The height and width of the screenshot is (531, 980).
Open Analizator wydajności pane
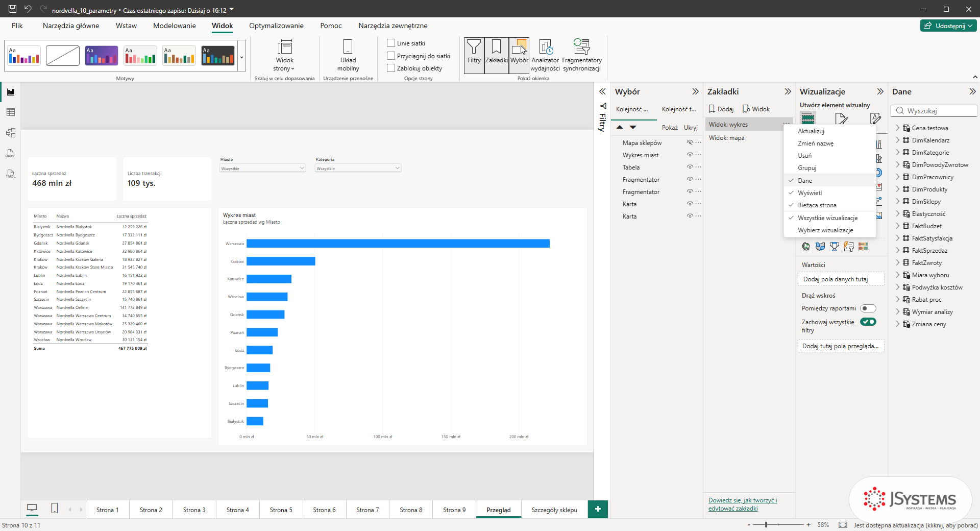[x=545, y=55]
